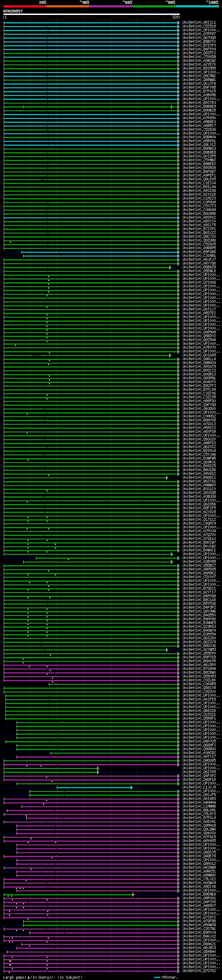The width and height of the screenshot is (222, 980).
Task: Select label UniRef100_Q0J3T4
Action: (199, 84)
